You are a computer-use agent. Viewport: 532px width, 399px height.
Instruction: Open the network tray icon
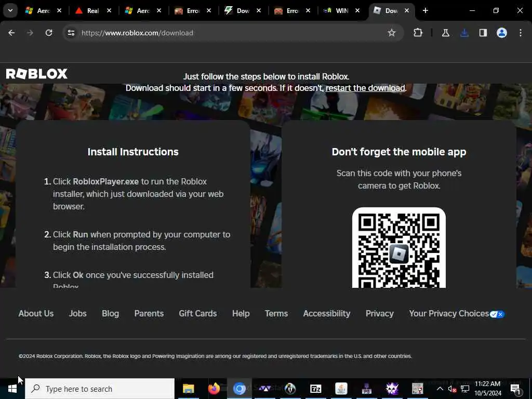pyautogui.click(x=465, y=389)
